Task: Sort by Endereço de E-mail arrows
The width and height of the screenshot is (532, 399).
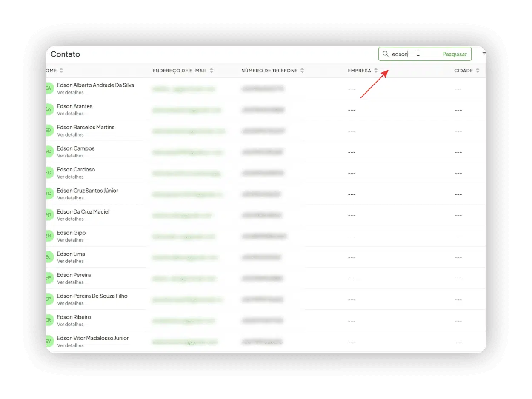Action: pyautogui.click(x=212, y=71)
